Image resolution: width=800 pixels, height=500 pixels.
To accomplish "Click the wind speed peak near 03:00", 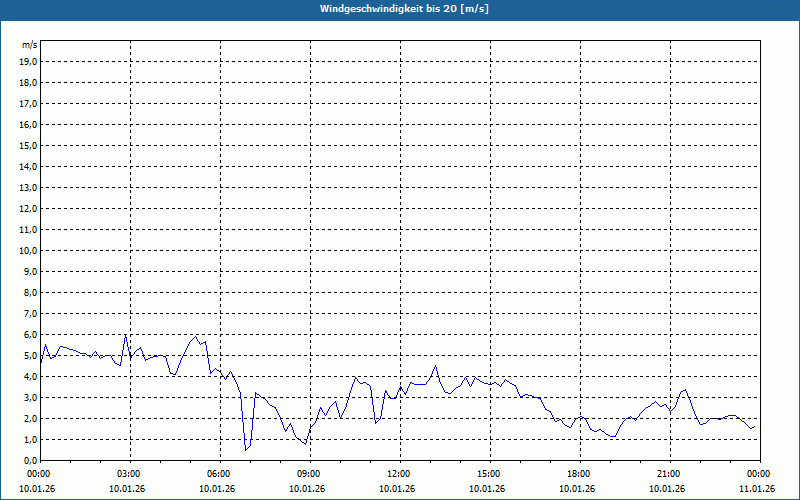I will pos(125,335).
